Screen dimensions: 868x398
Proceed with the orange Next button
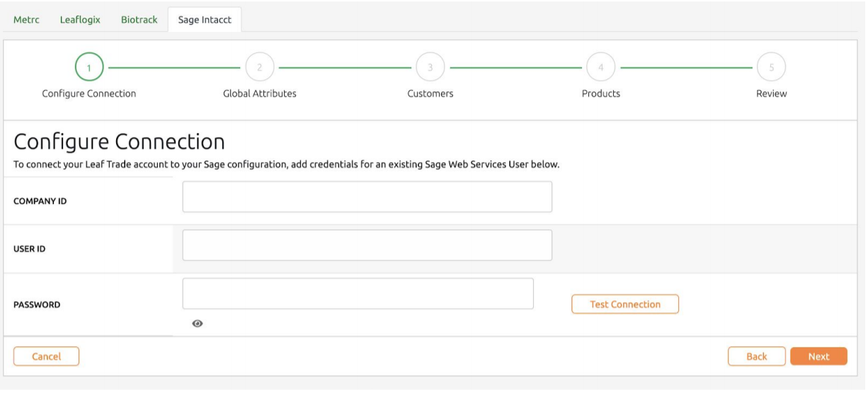[818, 356]
